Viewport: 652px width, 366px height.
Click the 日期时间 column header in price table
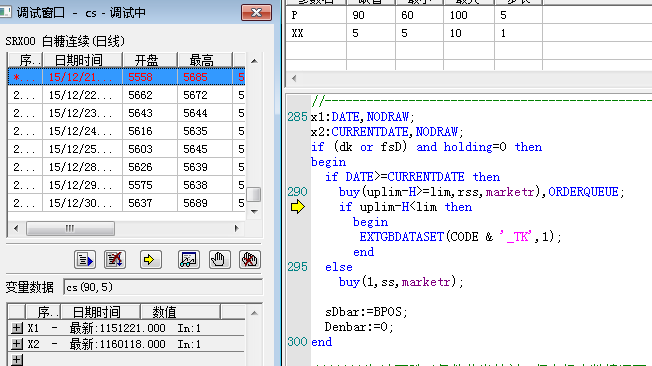82,60
